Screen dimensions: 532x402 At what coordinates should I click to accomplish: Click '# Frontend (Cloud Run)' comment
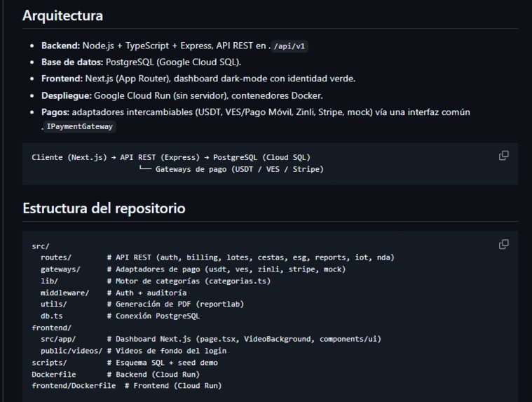(173, 386)
